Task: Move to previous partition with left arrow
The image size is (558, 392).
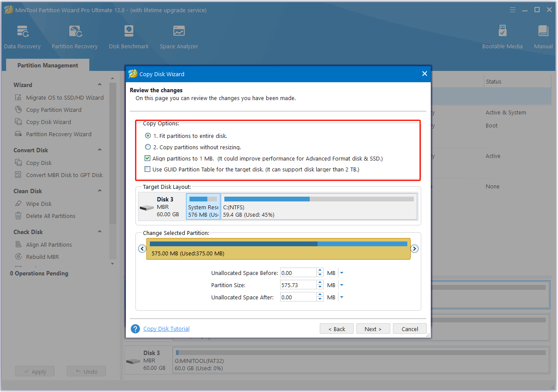Action: (x=142, y=248)
